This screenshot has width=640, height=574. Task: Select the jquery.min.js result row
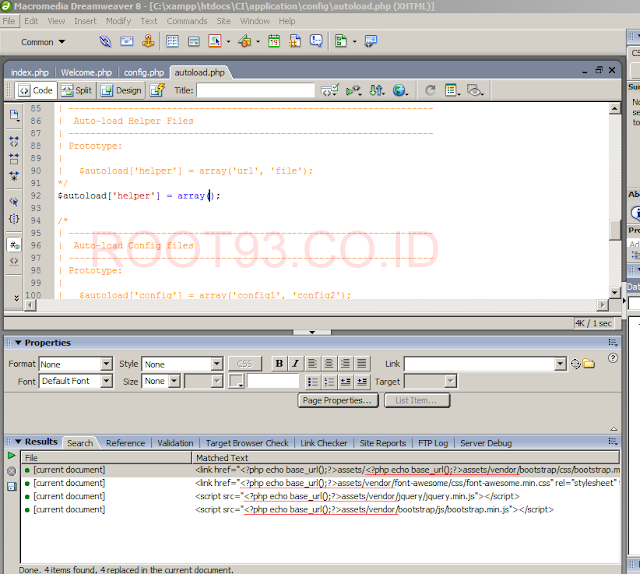pyautogui.click(x=320, y=496)
